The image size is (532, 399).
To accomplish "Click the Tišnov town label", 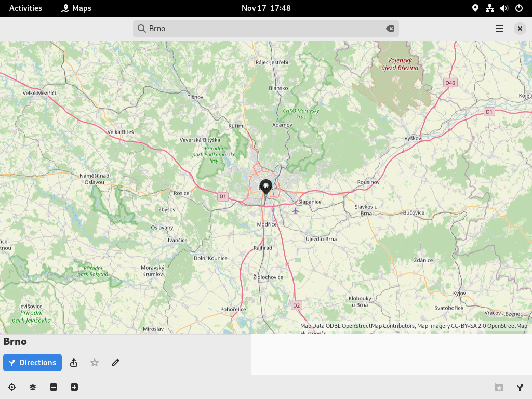I will coord(195,97).
